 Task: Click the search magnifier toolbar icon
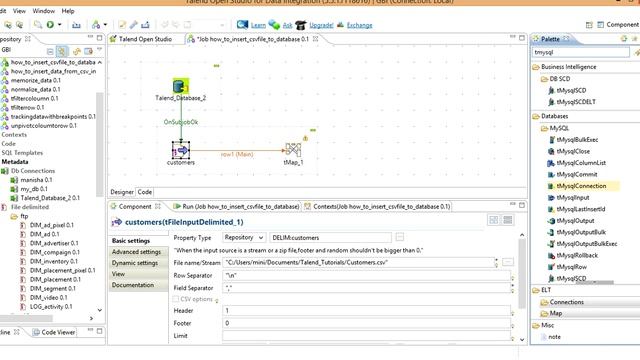[x=38, y=25]
